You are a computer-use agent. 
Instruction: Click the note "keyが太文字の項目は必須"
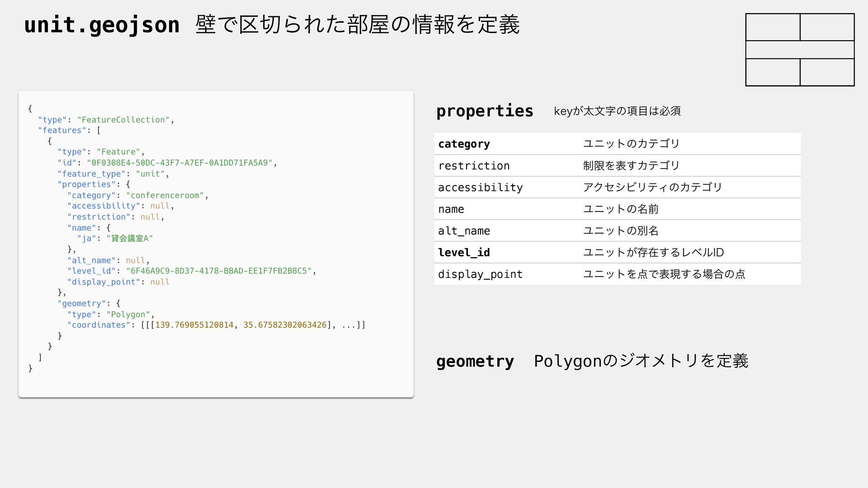(x=617, y=111)
